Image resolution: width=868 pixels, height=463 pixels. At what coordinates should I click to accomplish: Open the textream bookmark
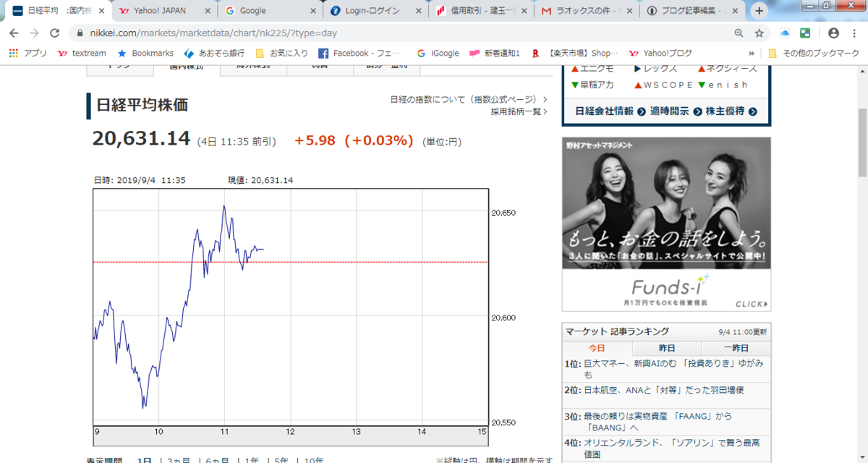82,53
